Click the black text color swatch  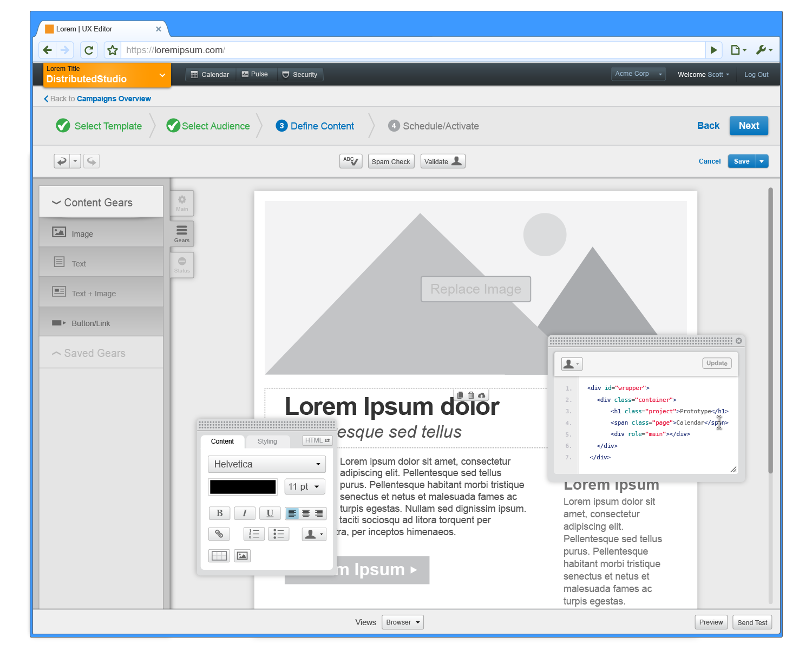(243, 487)
